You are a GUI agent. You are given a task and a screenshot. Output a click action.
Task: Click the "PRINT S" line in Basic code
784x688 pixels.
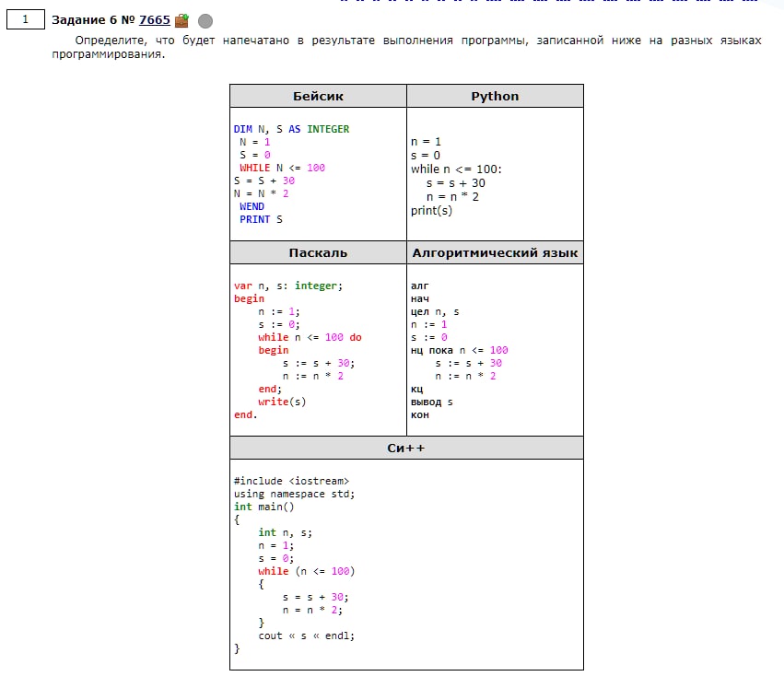point(261,219)
